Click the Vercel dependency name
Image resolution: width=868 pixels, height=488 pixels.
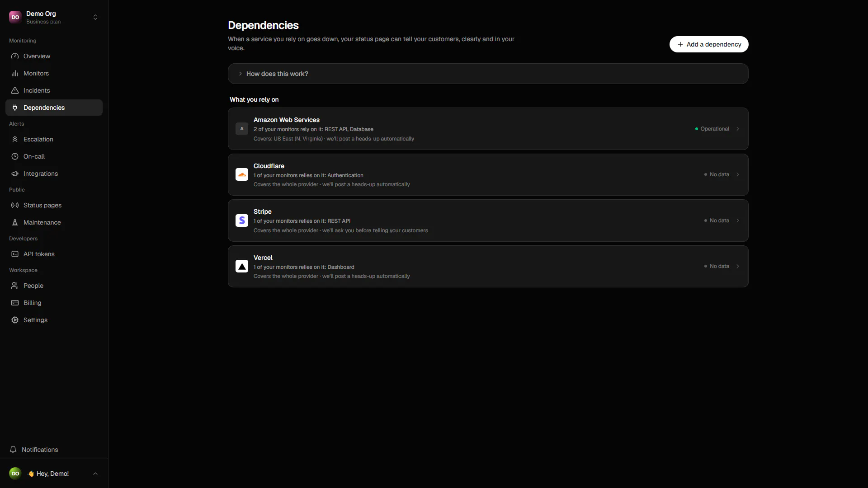pyautogui.click(x=263, y=258)
